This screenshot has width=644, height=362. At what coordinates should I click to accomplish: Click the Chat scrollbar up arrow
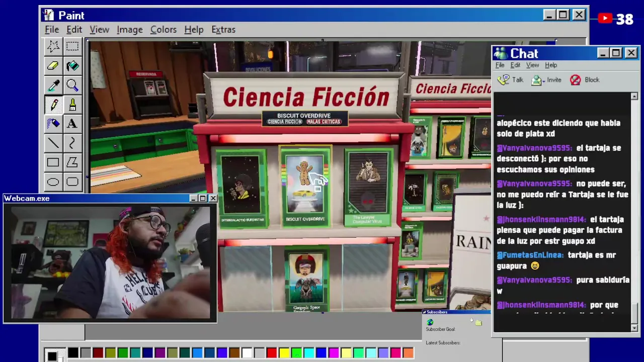coord(634,96)
